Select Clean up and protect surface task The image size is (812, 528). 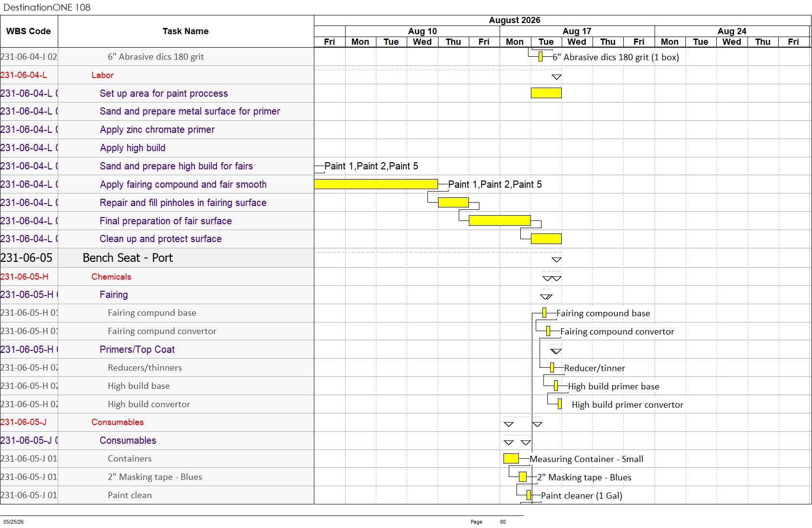pyautogui.click(x=161, y=239)
